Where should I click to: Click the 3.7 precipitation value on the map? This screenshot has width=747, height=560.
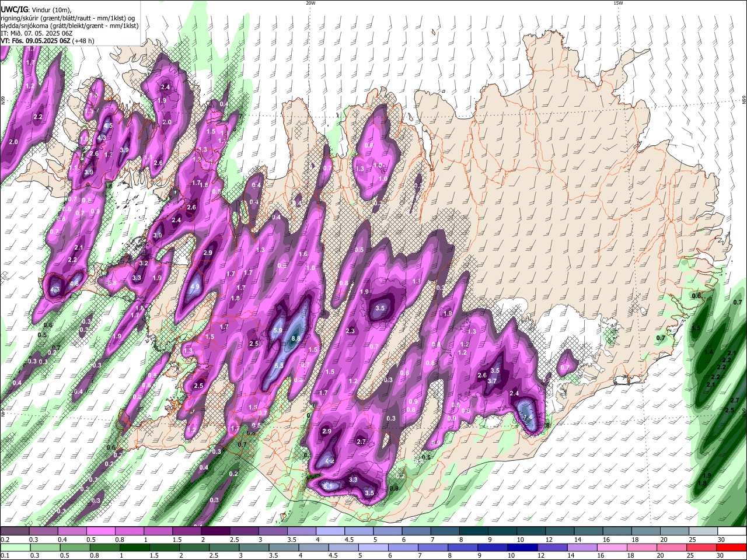[492, 381]
